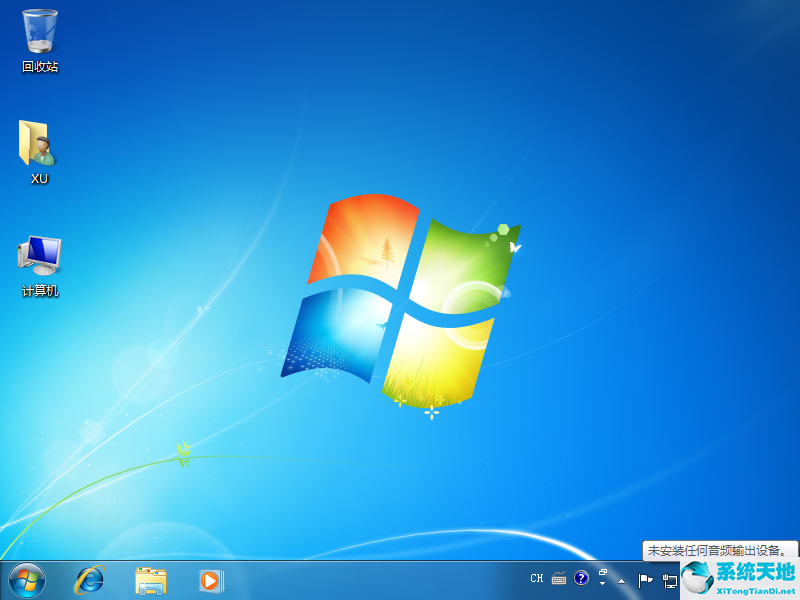Open the language bar options dropdown arrow
The height and width of the screenshot is (600, 800).
point(602,583)
